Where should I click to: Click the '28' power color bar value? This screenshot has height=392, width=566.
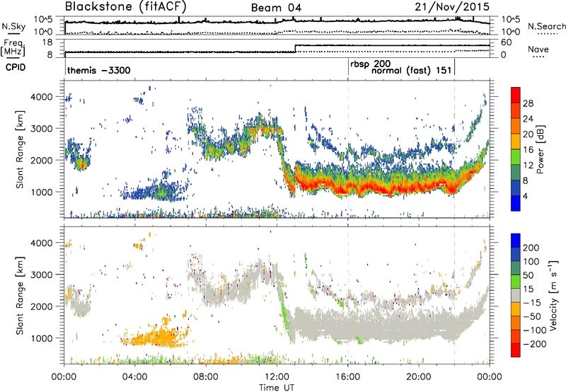(x=528, y=103)
